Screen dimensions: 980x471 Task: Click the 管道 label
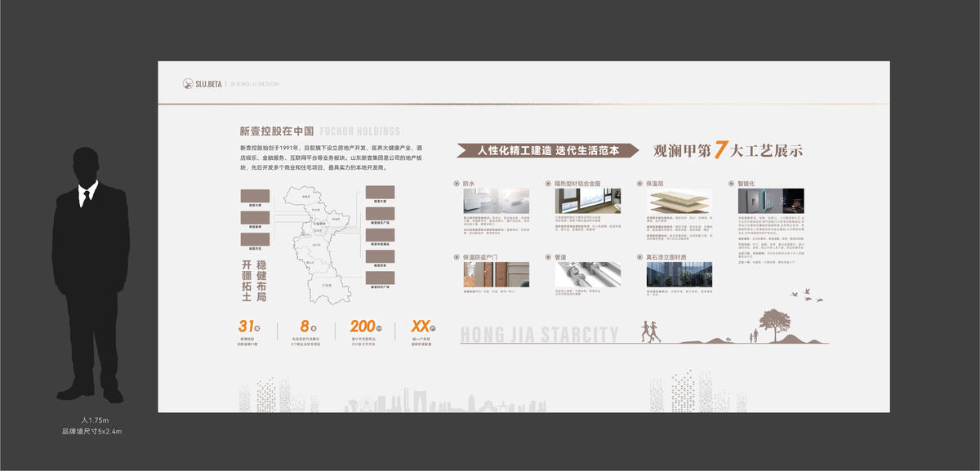pos(561,257)
